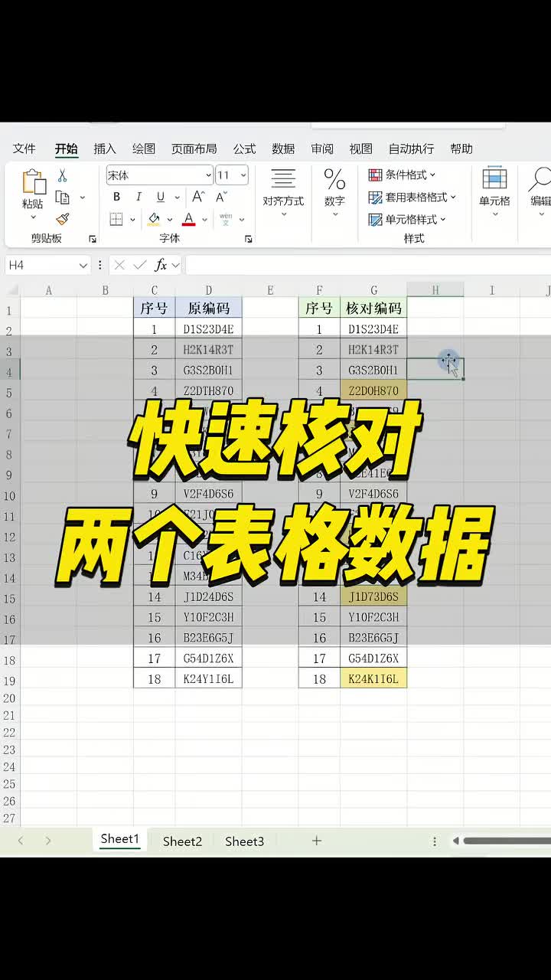Confirm formula entry checkmark icon
This screenshot has width=551, height=980.
pos(139,265)
